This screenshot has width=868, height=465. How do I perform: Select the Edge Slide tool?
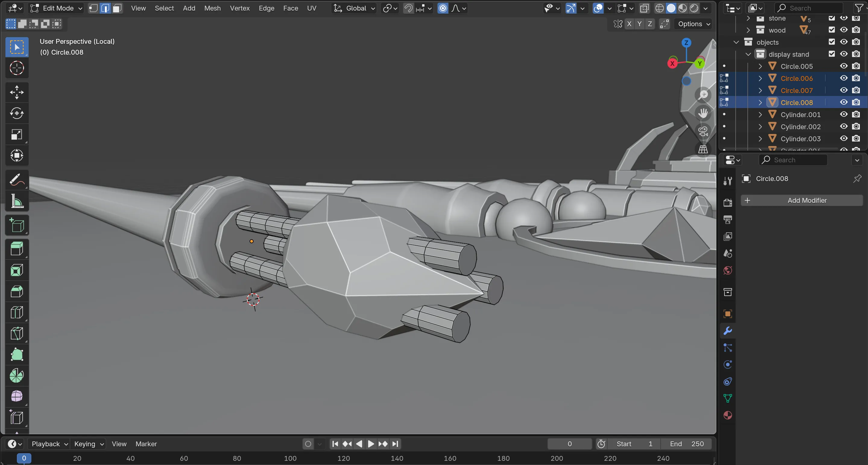pos(17,418)
